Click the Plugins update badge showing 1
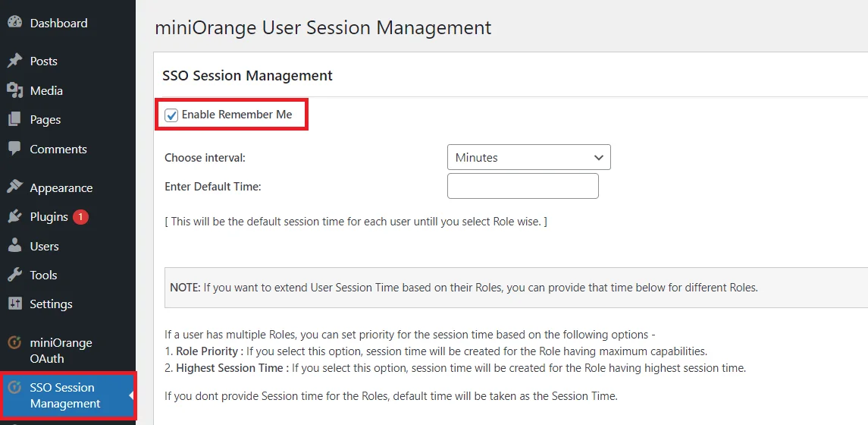868x425 pixels. [x=80, y=217]
